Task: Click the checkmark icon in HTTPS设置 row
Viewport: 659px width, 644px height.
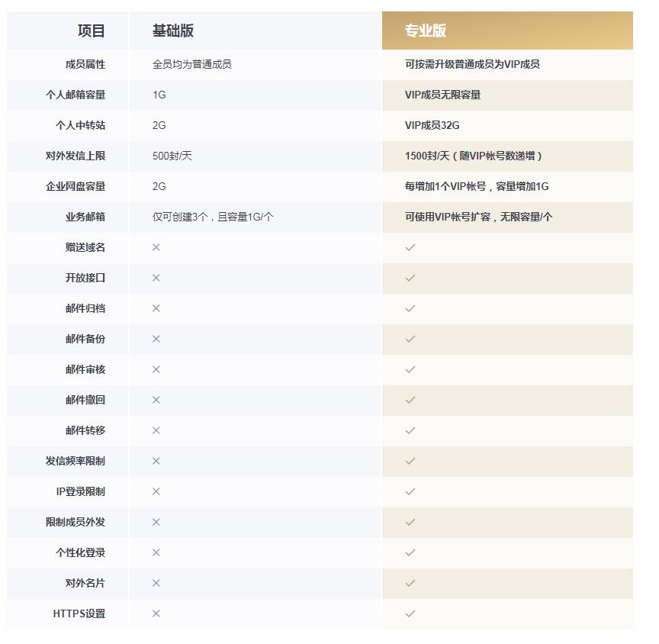Action: point(410,613)
